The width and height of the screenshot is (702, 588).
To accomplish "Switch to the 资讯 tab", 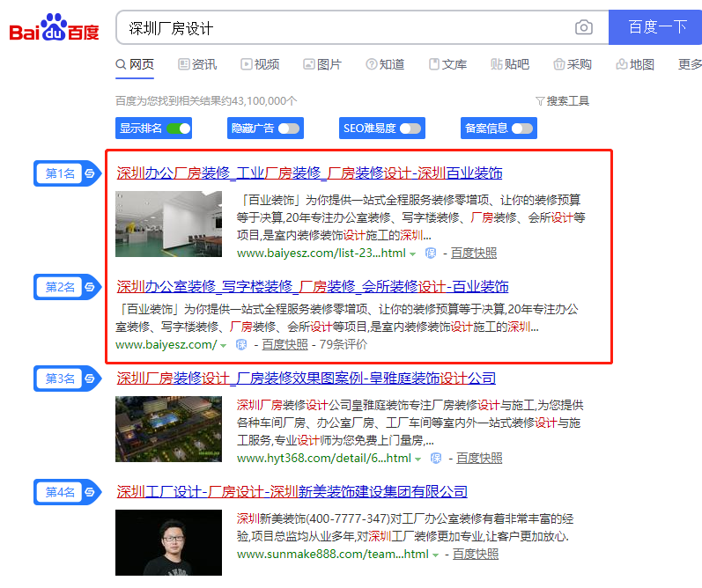I will (197, 65).
